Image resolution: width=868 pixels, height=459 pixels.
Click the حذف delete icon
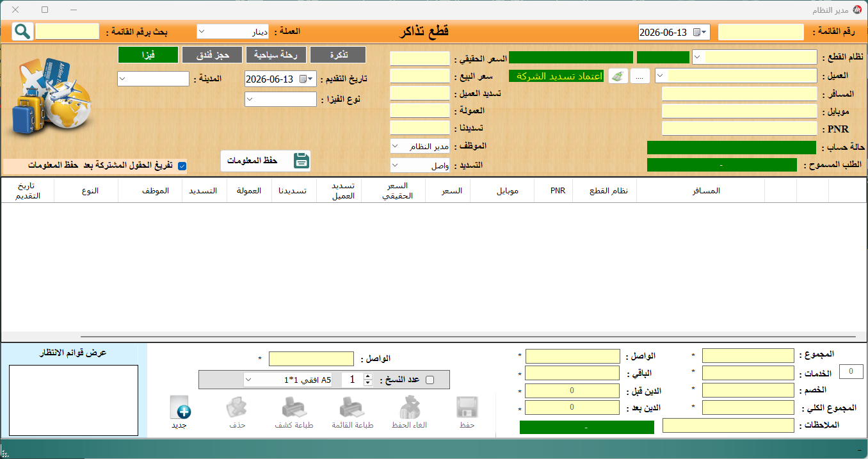coord(237,408)
